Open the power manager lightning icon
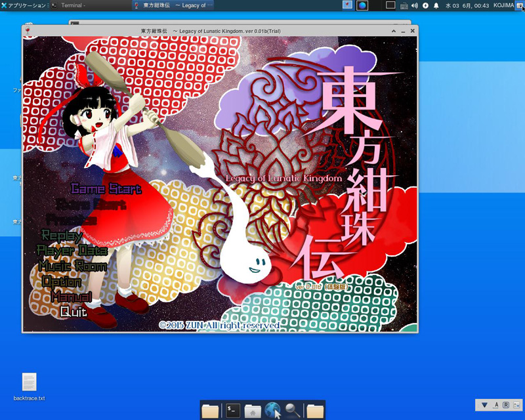The width and height of the screenshot is (525, 420). [425, 6]
